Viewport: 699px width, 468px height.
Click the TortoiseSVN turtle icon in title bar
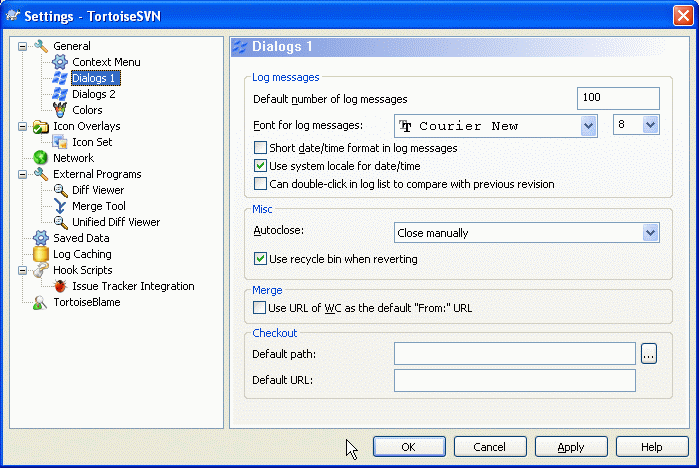(x=12, y=16)
